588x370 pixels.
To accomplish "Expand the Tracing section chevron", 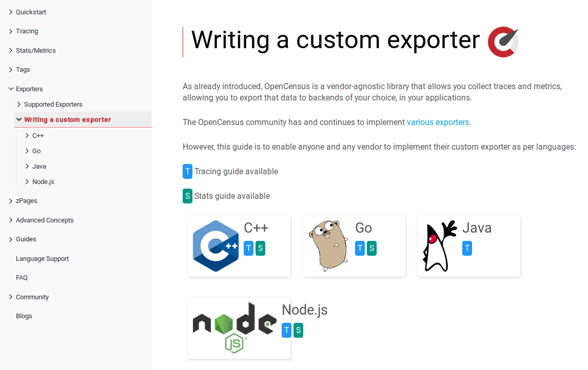I will point(10,31).
